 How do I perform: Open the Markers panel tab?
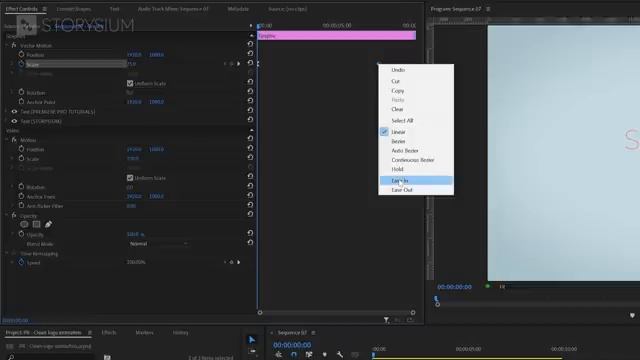pos(144,333)
